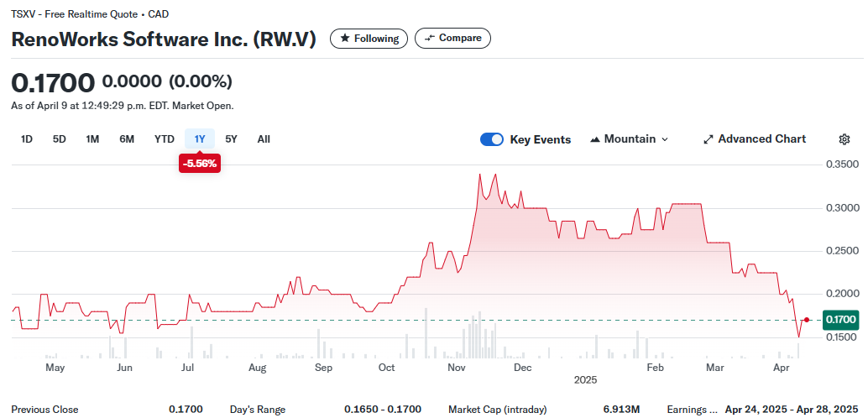Select the 1M time range tab
The height and width of the screenshot is (418, 868).
coord(92,139)
